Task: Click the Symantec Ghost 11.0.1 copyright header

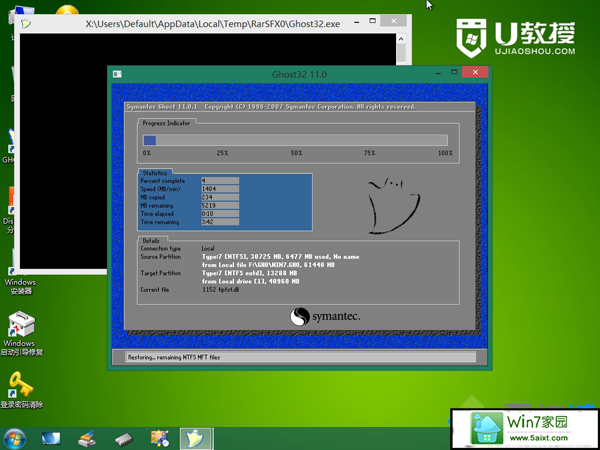Action: click(271, 107)
